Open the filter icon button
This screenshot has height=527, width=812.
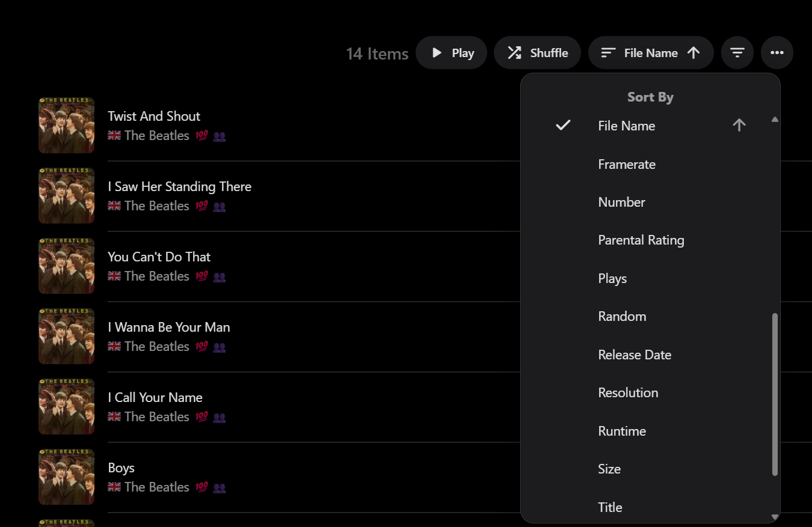pyautogui.click(x=737, y=53)
